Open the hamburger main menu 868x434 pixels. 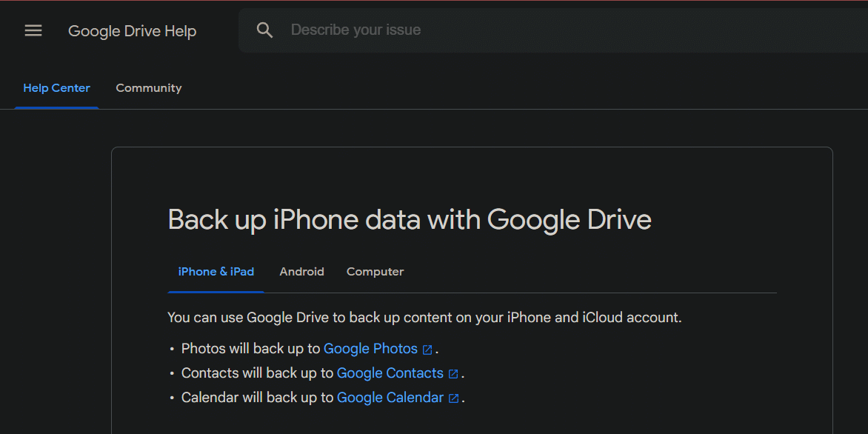click(x=33, y=30)
